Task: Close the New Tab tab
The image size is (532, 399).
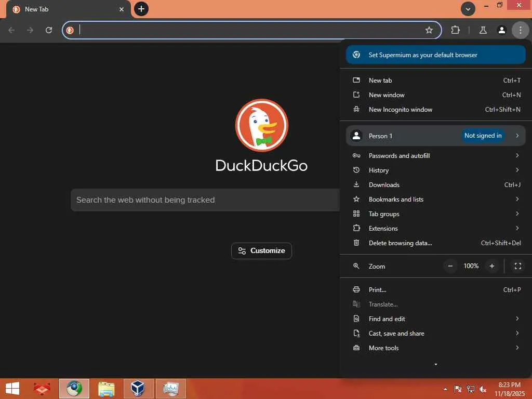Action: pos(122,9)
